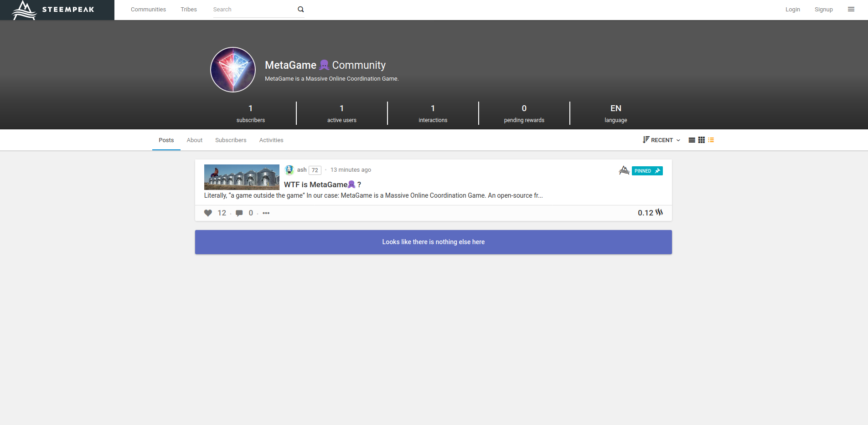
Task: Click the vote count 12
Action: coord(222,213)
